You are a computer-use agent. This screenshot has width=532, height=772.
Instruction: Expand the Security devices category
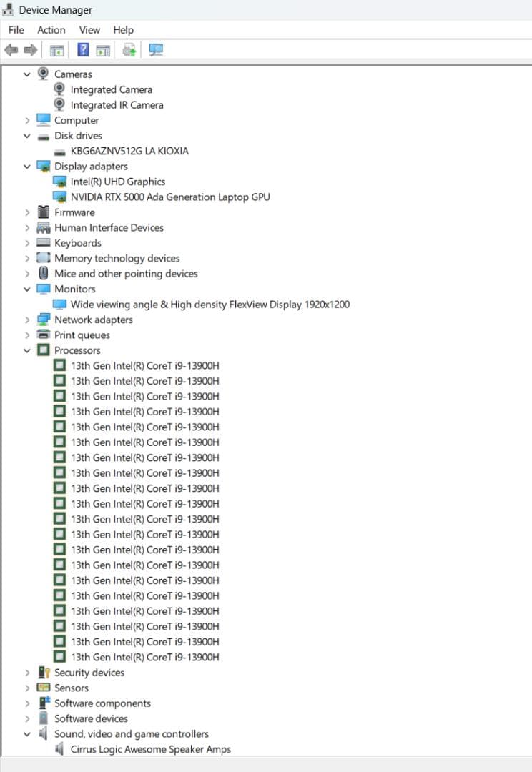click(x=27, y=673)
